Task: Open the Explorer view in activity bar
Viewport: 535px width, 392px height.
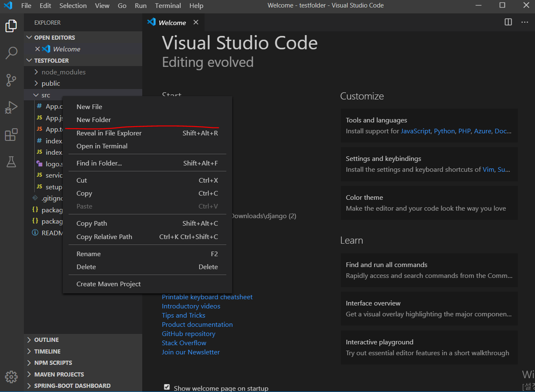Action: click(11, 26)
